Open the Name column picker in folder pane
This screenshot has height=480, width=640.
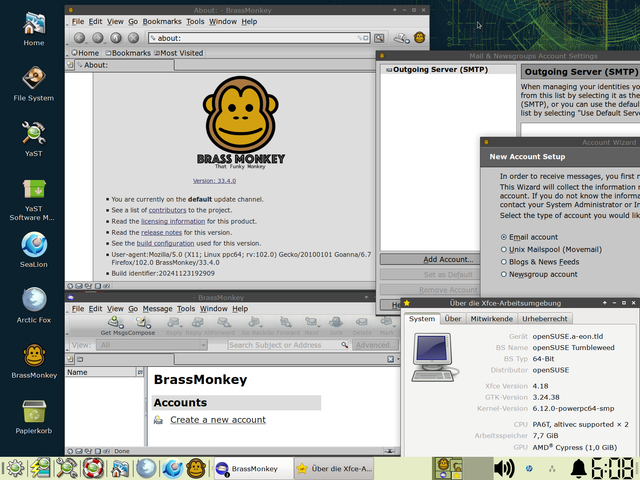click(x=140, y=372)
